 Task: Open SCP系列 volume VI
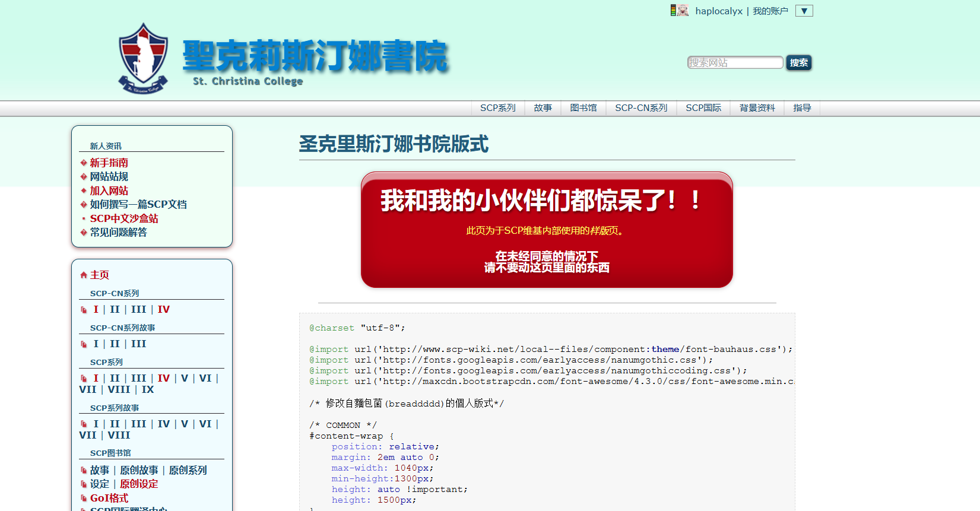click(205, 378)
